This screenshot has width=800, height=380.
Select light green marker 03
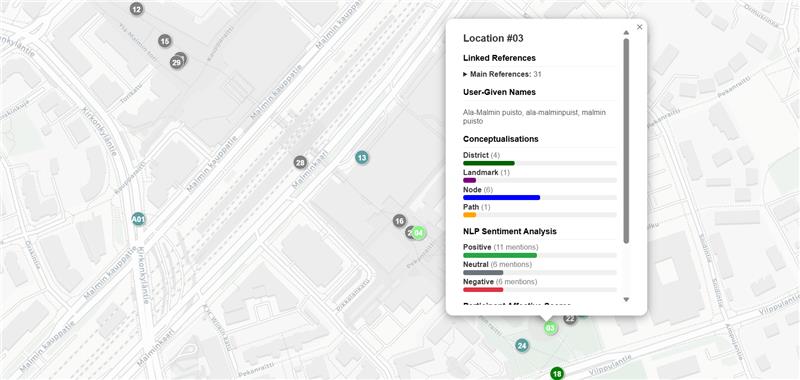550,328
